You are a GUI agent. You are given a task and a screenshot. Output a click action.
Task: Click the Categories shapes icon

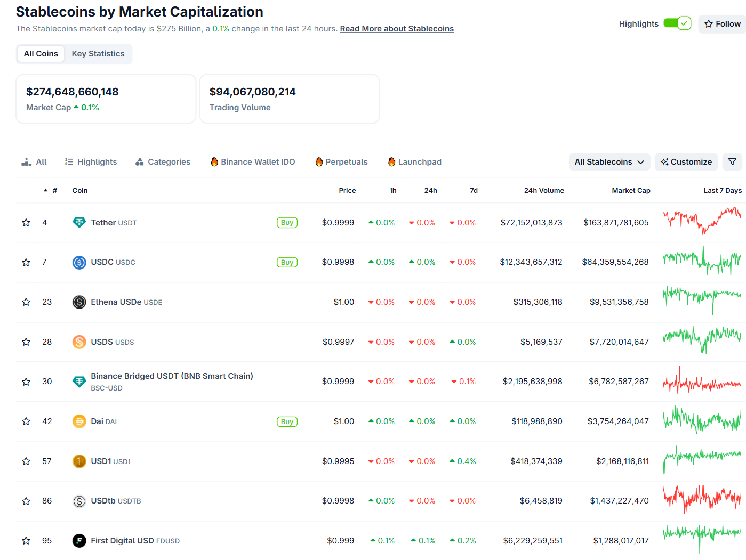139,162
